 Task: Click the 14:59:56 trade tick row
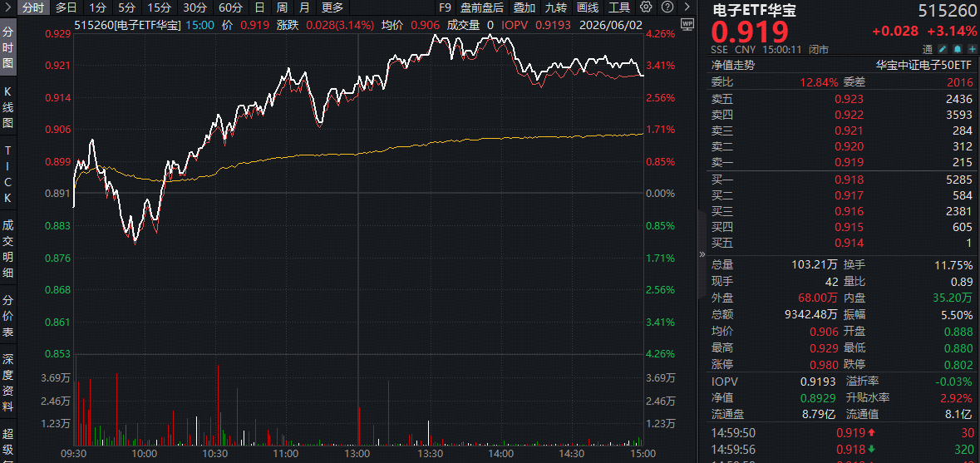[843, 449]
